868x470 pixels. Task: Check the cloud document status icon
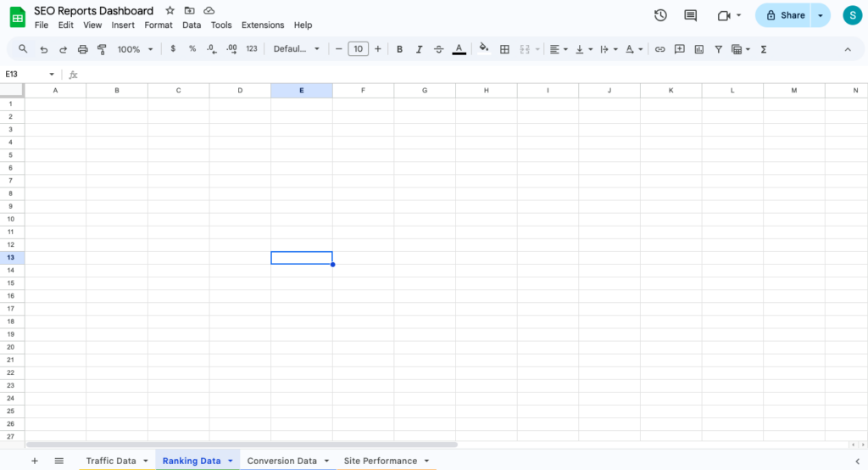209,10
